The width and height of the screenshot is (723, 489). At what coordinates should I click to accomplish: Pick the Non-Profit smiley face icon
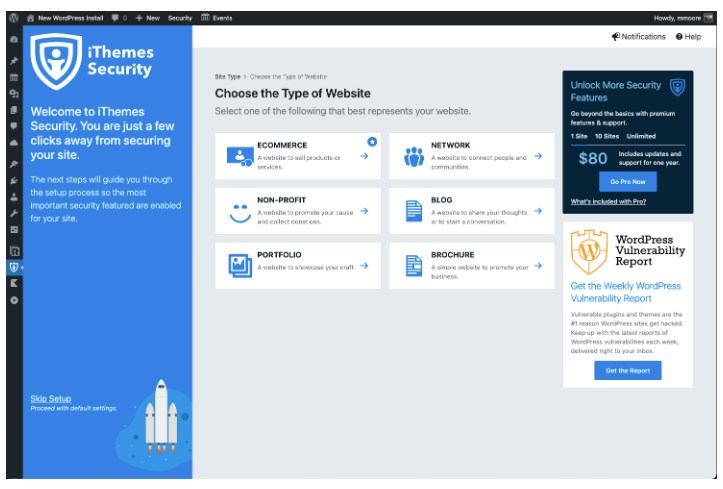239,211
